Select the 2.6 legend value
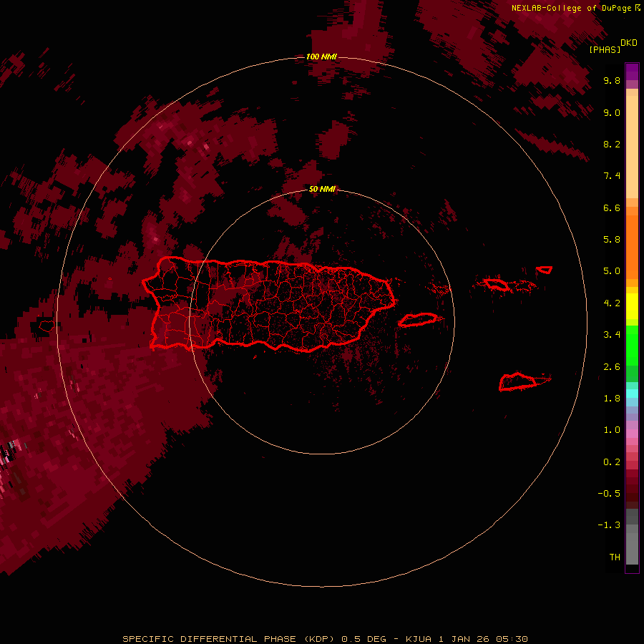The image size is (644, 644). coord(612,367)
